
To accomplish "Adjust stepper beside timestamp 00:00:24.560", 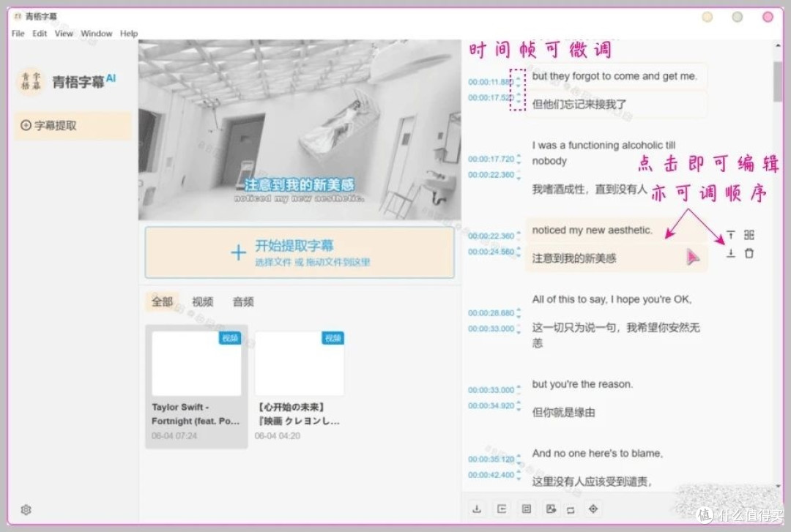I will click(x=519, y=252).
